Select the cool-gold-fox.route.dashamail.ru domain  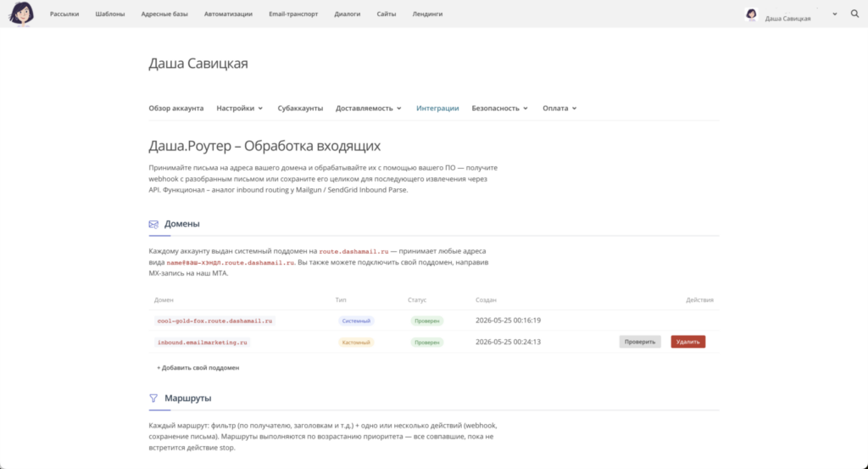click(x=214, y=321)
